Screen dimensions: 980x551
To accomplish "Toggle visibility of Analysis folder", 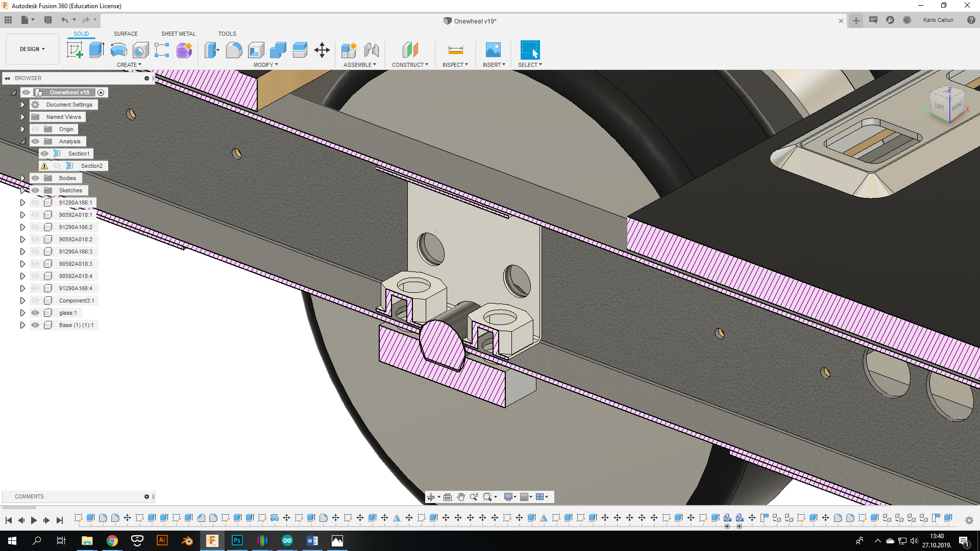I will point(35,141).
